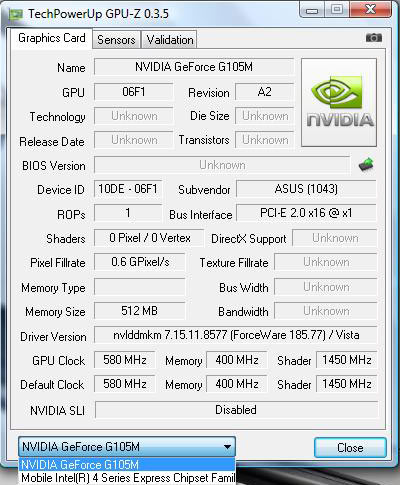The image size is (400, 485).
Task: Click the 'Pixel Fillrate' label
Action: (x=58, y=263)
